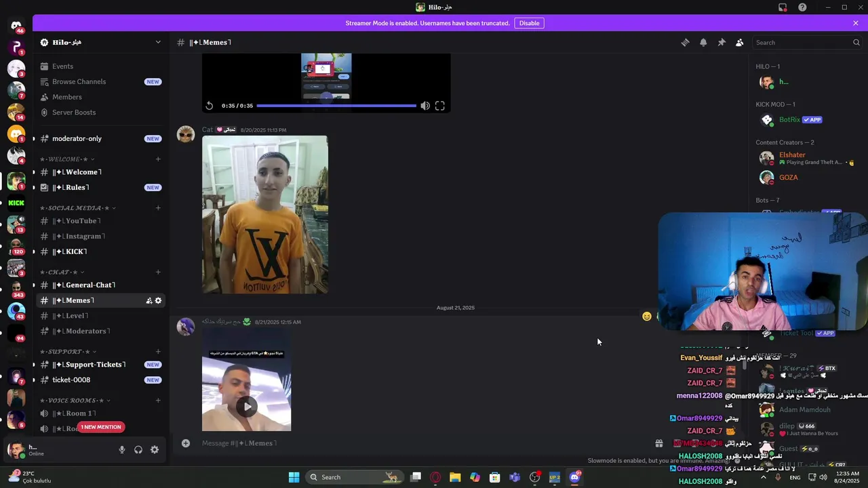Open the YouTube channel
This screenshot has height=488, width=868.
[x=100, y=221]
